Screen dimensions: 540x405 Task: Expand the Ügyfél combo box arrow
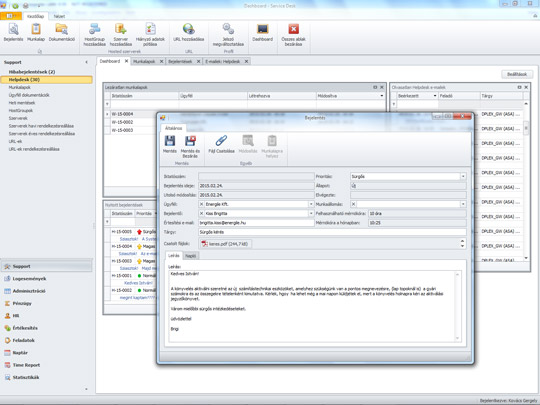click(311, 204)
